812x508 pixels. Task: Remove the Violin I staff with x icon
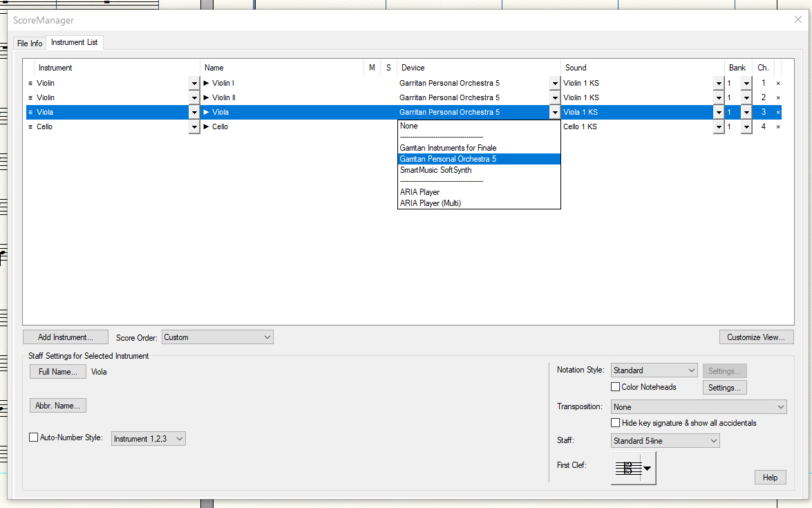point(777,84)
